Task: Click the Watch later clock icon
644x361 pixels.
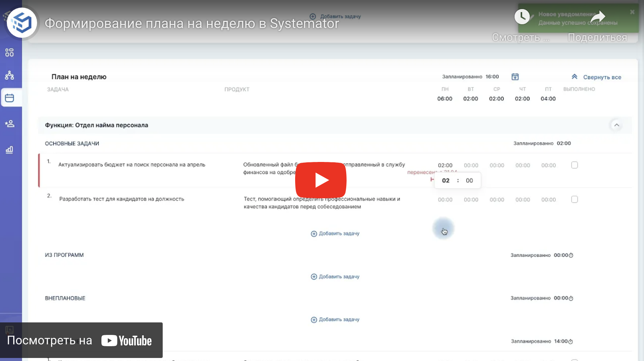Action: pyautogui.click(x=522, y=17)
